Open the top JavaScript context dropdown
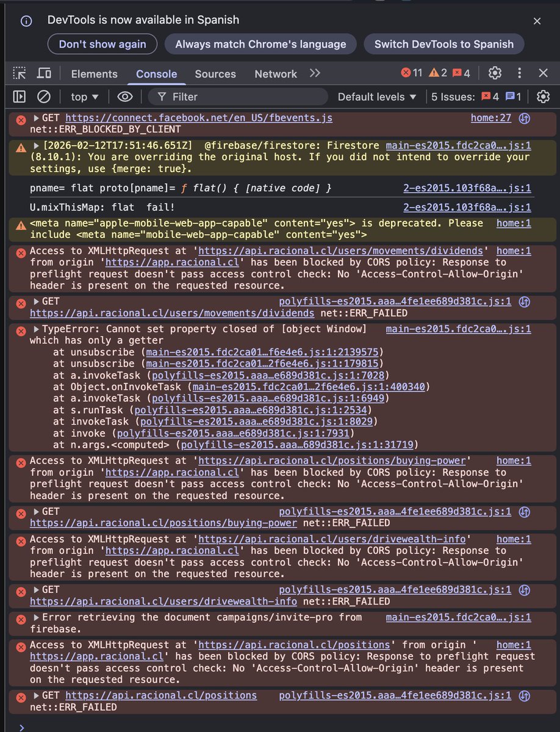This screenshot has width=560, height=732. (x=84, y=96)
